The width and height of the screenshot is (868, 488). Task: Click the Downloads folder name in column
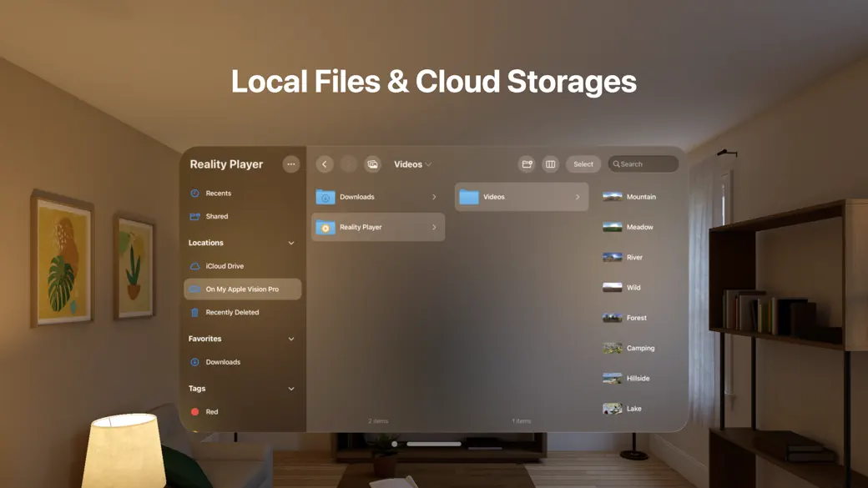point(357,197)
